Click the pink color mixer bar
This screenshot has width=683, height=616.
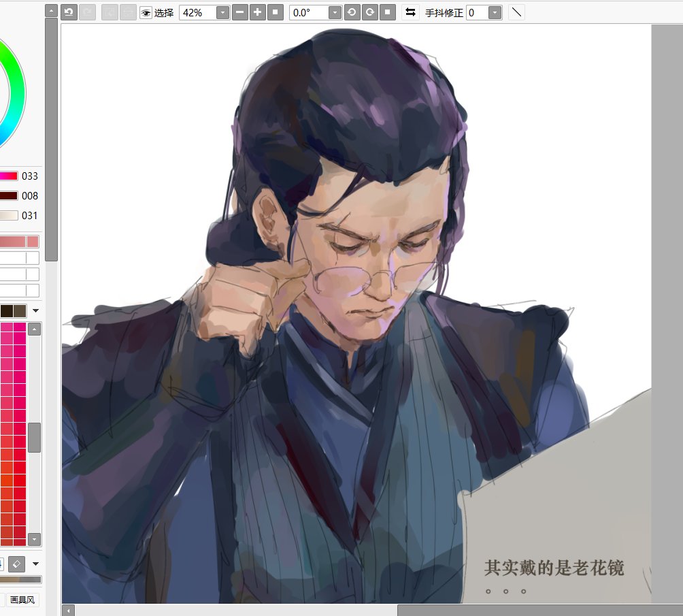[20, 242]
